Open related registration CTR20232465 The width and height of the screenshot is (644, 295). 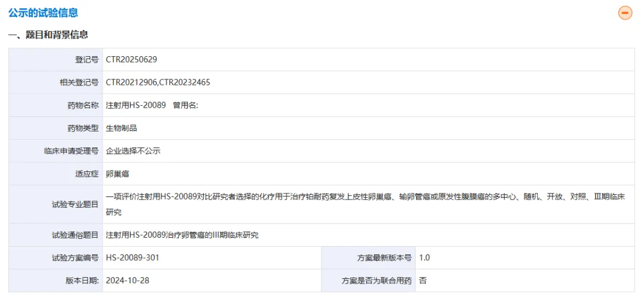[184, 82]
